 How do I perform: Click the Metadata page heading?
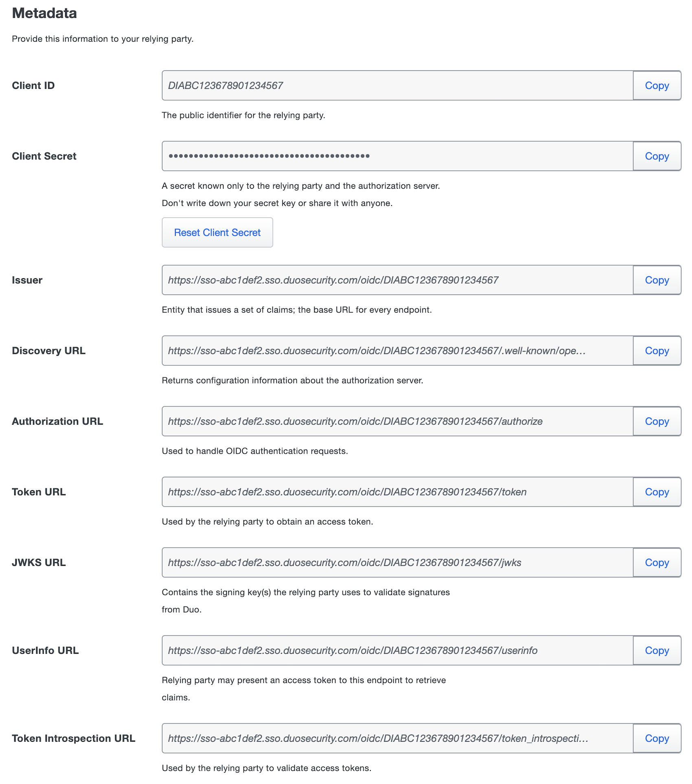[x=44, y=13]
